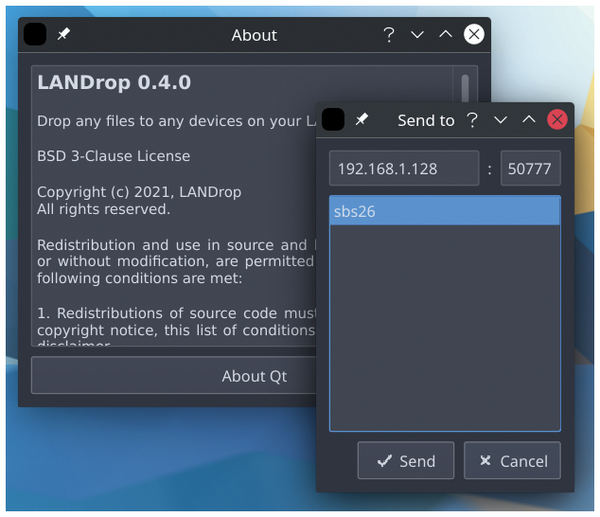Click the help question mark in About titlebar
The image size is (600, 517).
coord(389,35)
